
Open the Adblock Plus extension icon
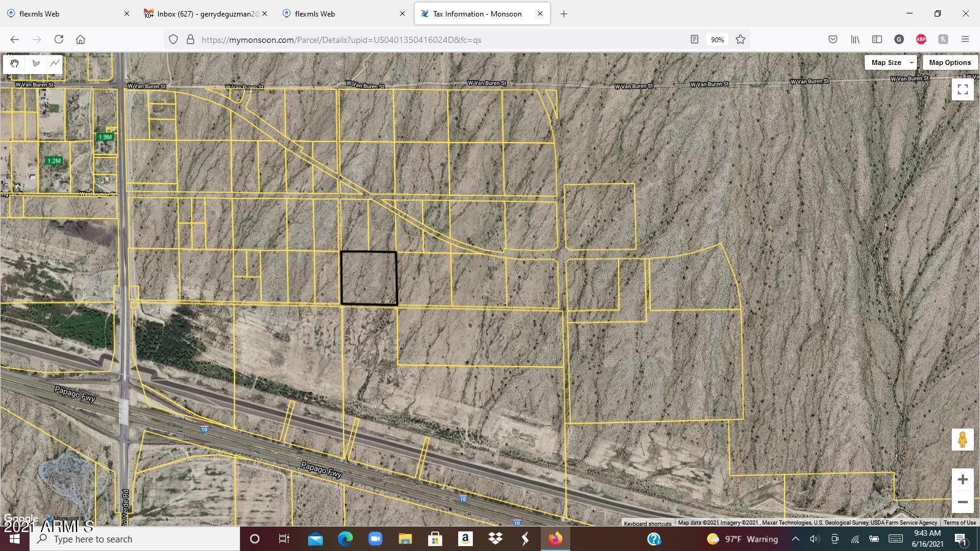(x=921, y=39)
